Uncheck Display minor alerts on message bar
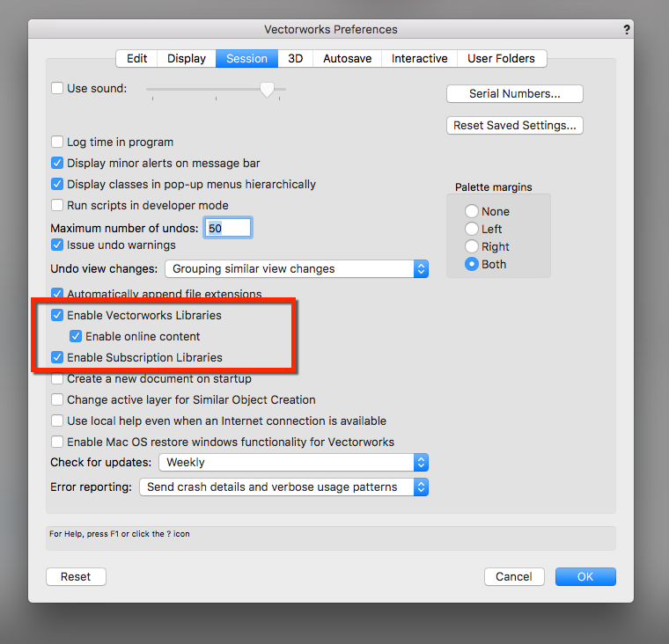 57,163
